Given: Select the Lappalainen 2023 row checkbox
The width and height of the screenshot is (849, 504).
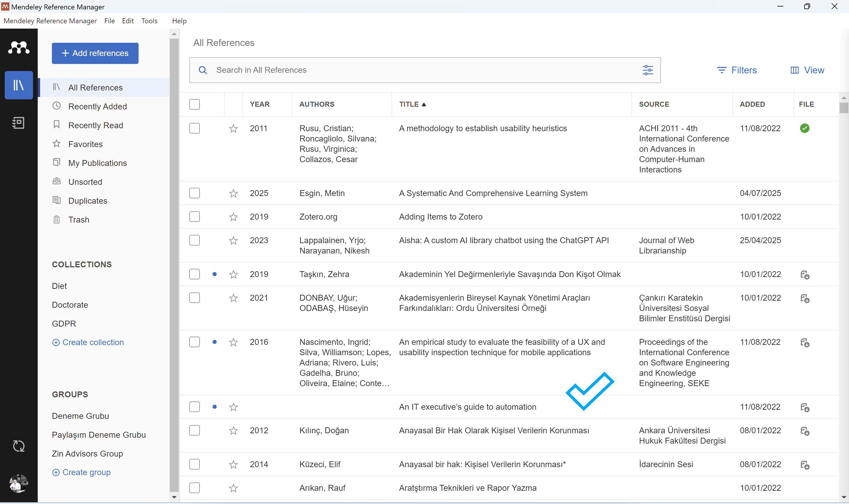Looking at the screenshot, I should [195, 240].
